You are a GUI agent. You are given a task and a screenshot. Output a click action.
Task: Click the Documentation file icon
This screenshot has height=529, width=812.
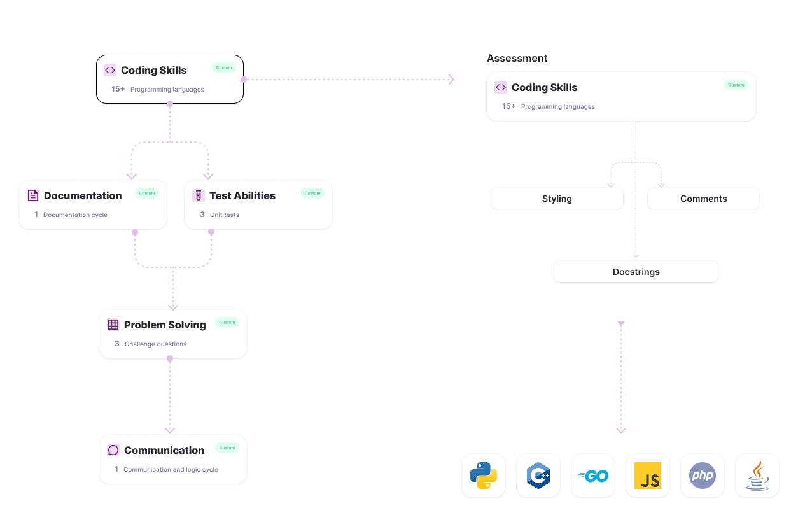coord(33,195)
